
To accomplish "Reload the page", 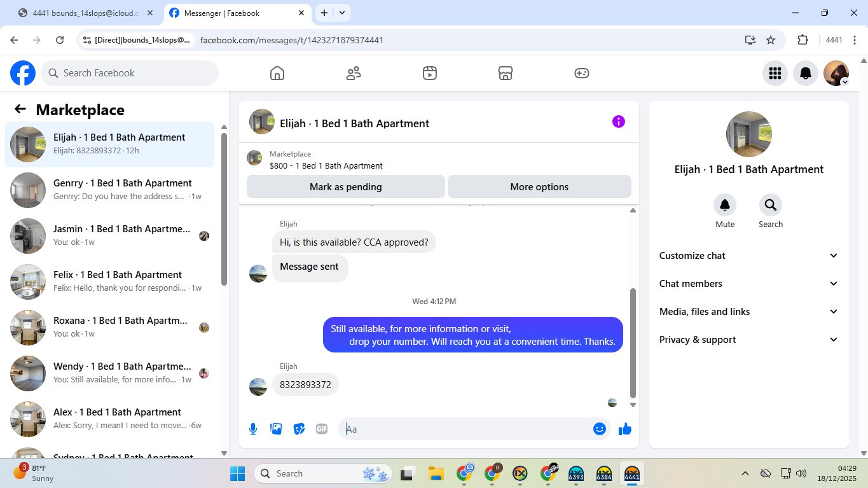I will click(60, 40).
